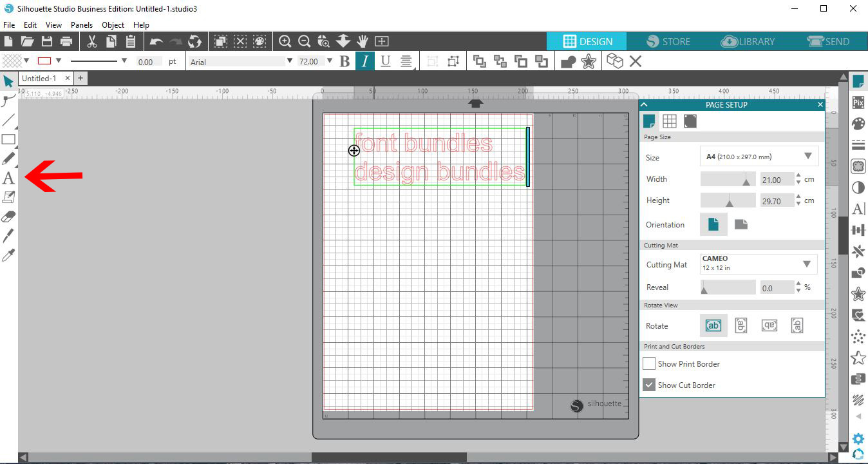Select the arrow Select tool
Image resolution: width=868 pixels, height=464 pixels.
(x=8, y=81)
